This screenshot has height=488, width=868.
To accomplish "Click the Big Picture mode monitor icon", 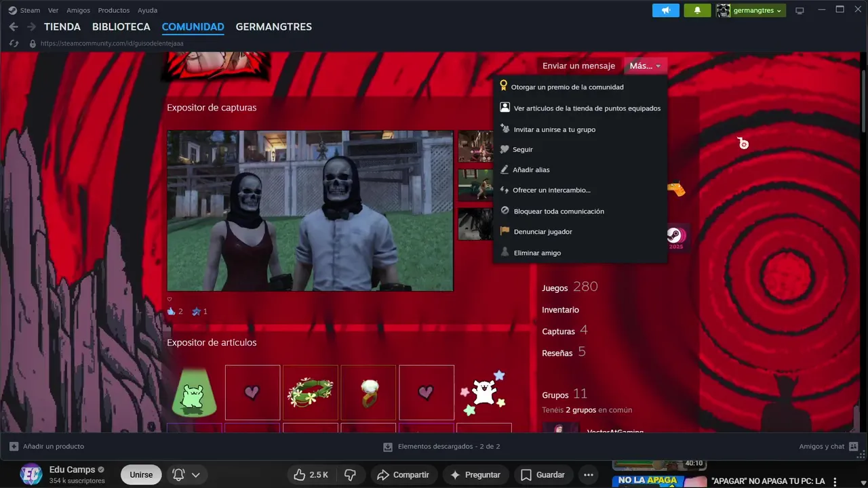I will point(800,10).
